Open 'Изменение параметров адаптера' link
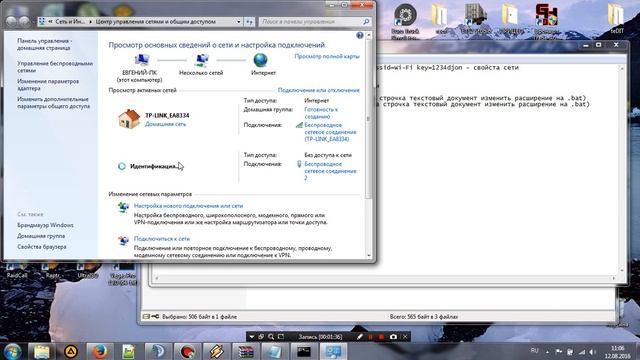The image size is (640, 360). 48,85
